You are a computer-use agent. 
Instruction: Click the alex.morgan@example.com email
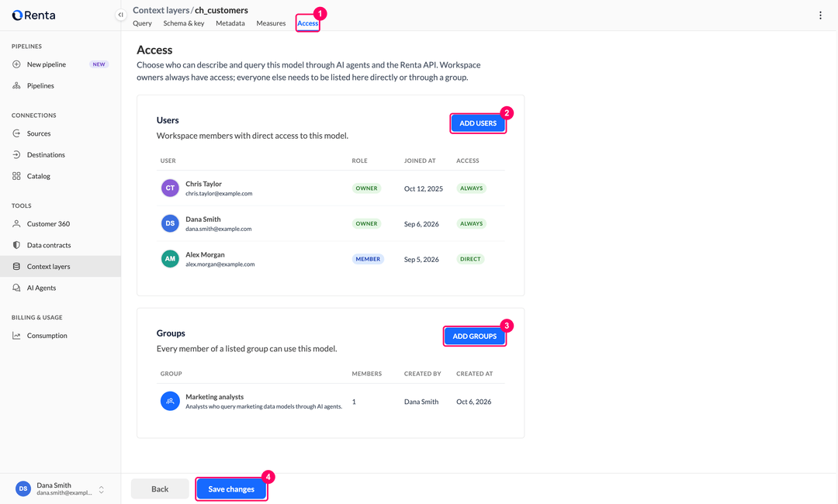click(220, 264)
